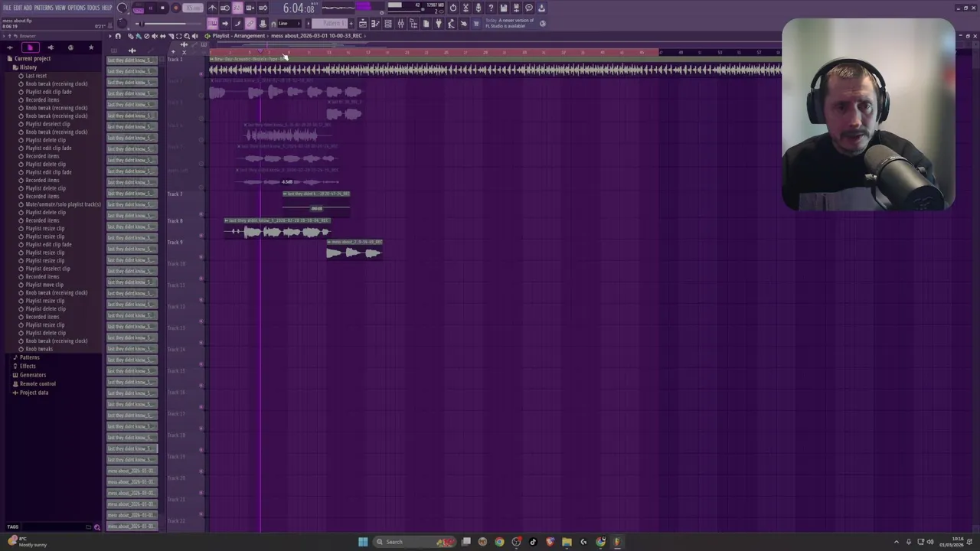Save project with floppy disk icon

pos(503,8)
